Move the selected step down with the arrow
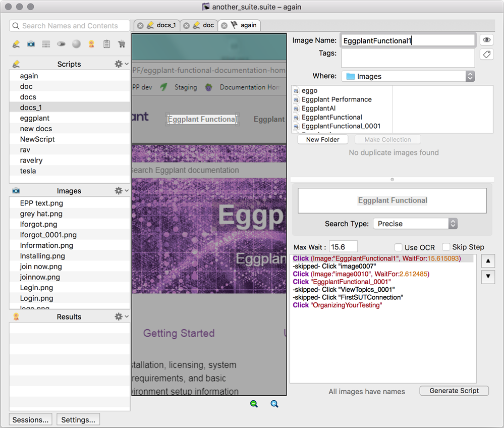 click(488, 276)
